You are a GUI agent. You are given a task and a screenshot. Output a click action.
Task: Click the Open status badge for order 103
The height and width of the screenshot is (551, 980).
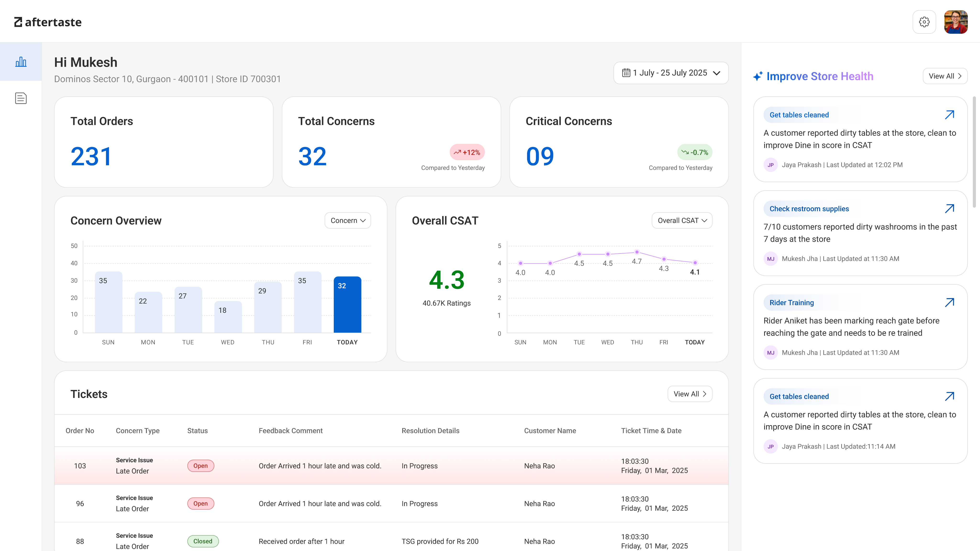200,466
